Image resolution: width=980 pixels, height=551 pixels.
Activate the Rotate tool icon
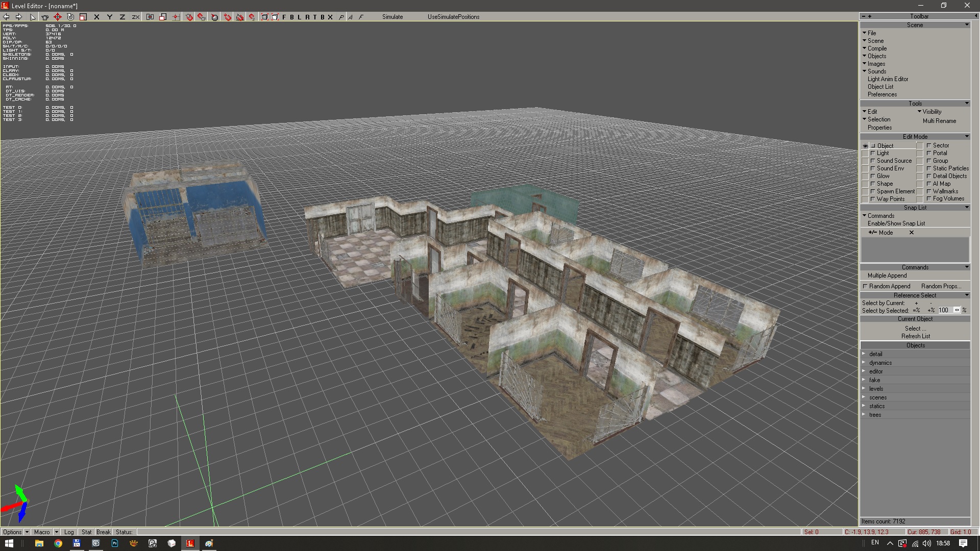point(70,17)
